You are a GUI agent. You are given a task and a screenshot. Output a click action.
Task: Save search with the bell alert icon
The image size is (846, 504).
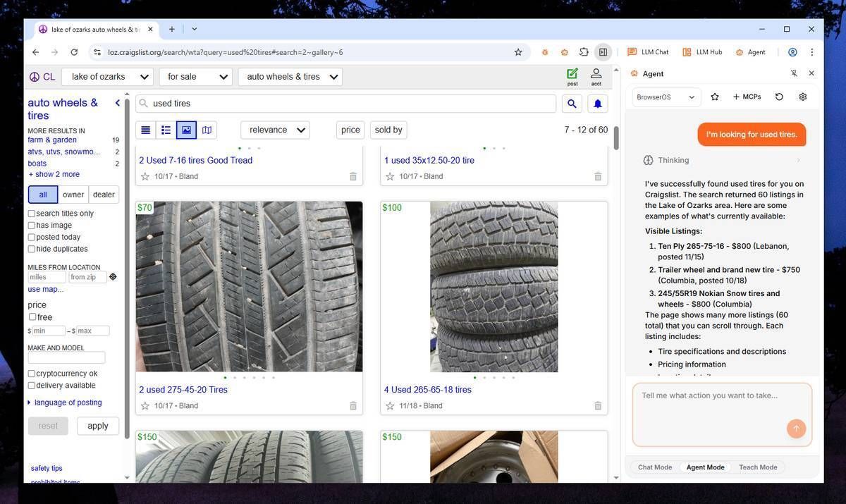598,104
